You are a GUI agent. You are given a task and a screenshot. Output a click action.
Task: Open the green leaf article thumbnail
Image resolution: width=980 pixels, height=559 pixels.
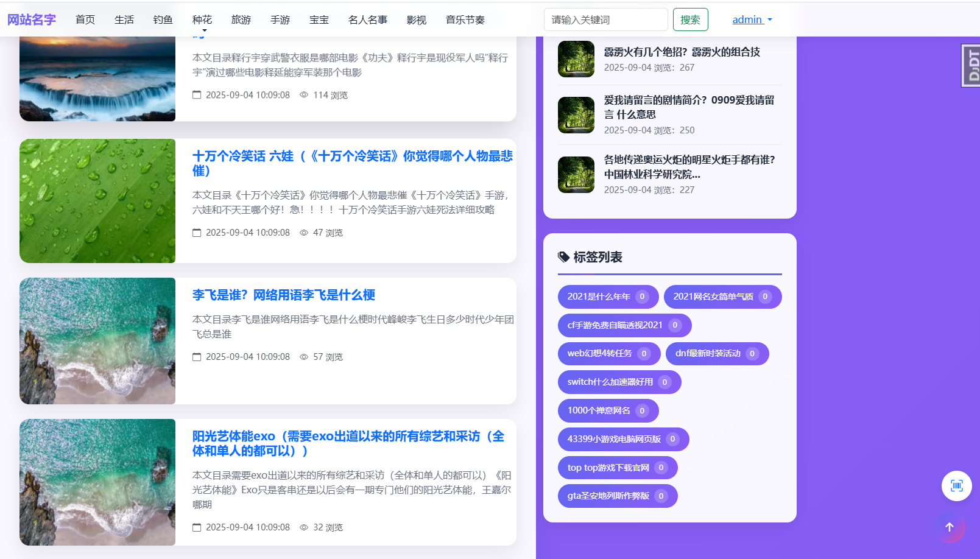coord(97,201)
